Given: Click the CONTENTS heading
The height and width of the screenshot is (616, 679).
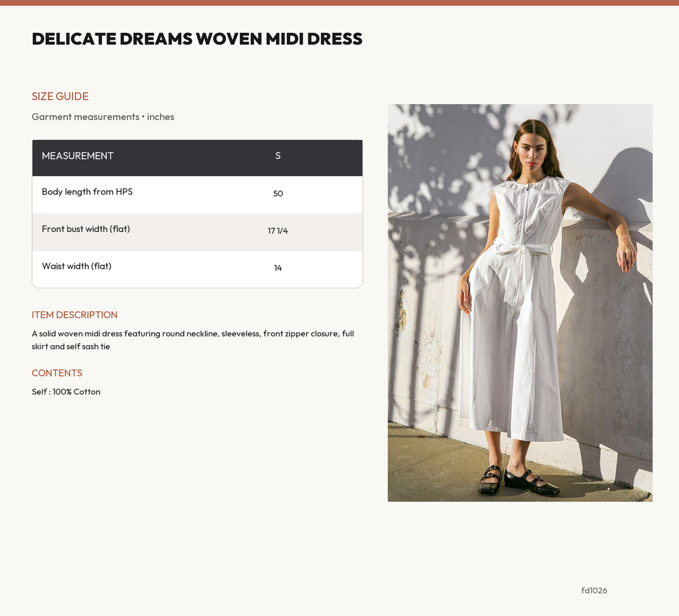Looking at the screenshot, I should tap(57, 373).
